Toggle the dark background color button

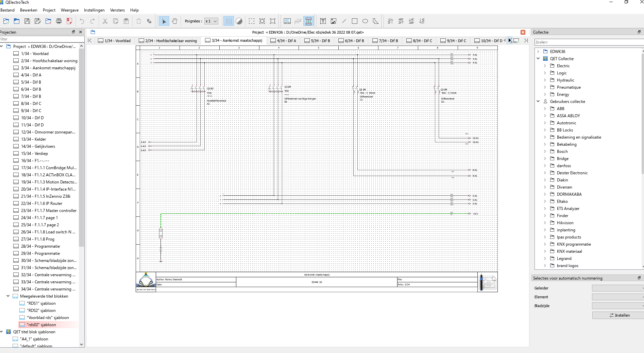pos(239,21)
